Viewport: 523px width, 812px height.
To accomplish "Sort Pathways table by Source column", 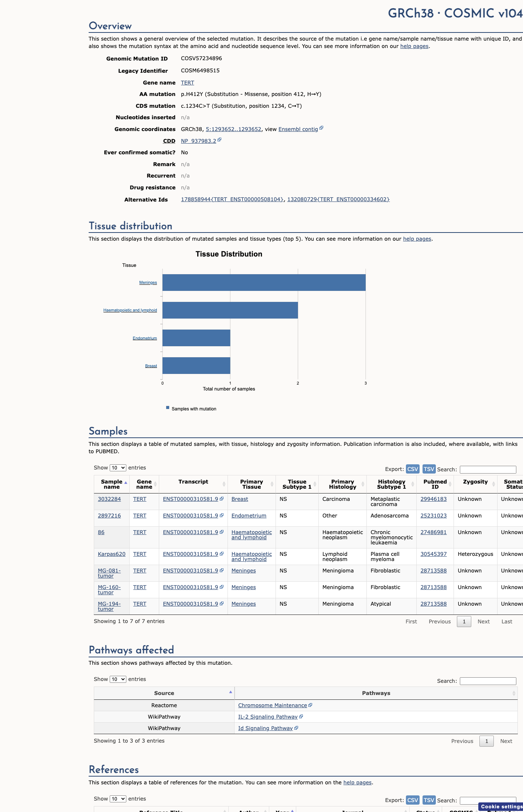I will 164,693.
